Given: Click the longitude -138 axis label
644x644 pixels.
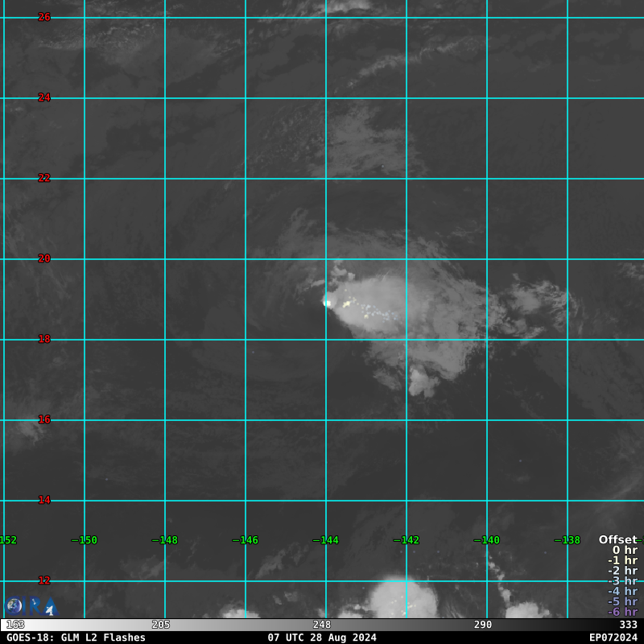Looking at the screenshot, I should [567, 540].
